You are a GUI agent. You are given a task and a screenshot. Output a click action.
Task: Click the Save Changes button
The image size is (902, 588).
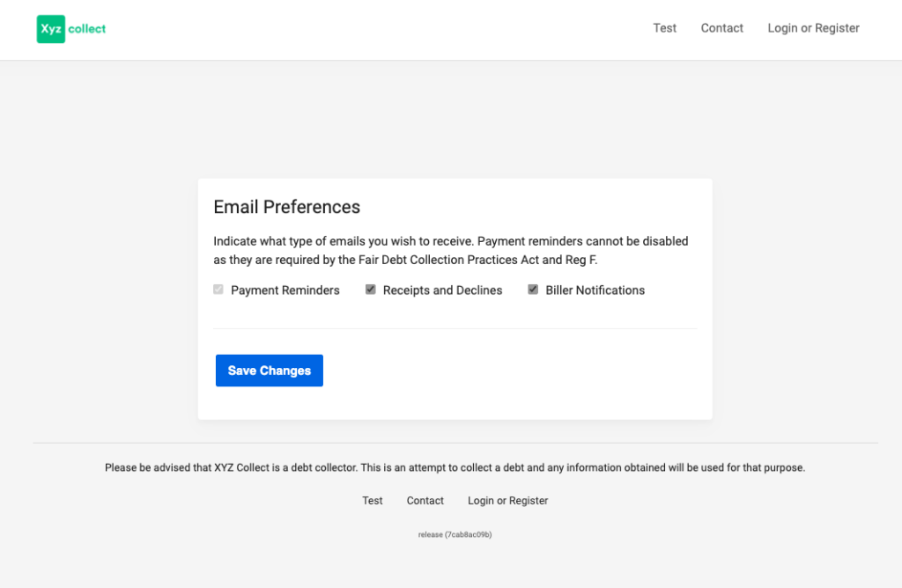[270, 371]
